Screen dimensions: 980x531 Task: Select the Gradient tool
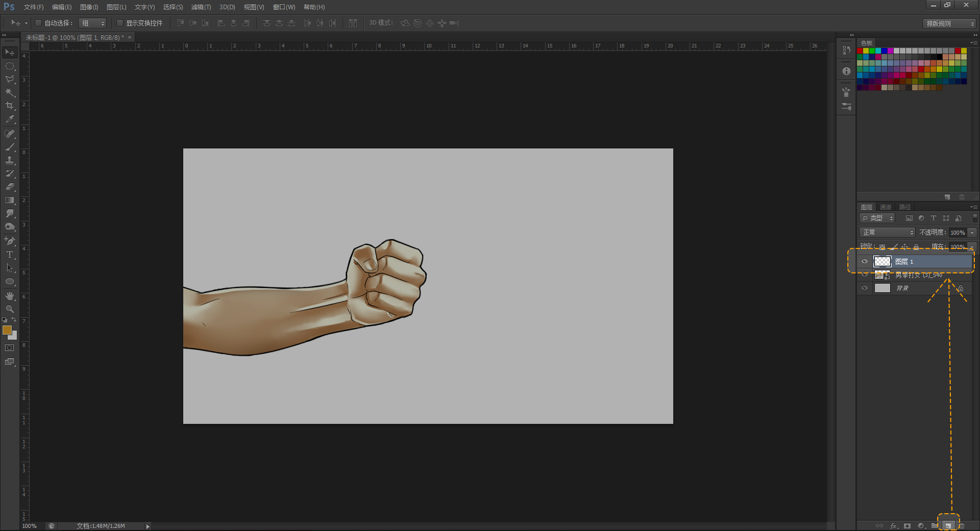click(10, 200)
